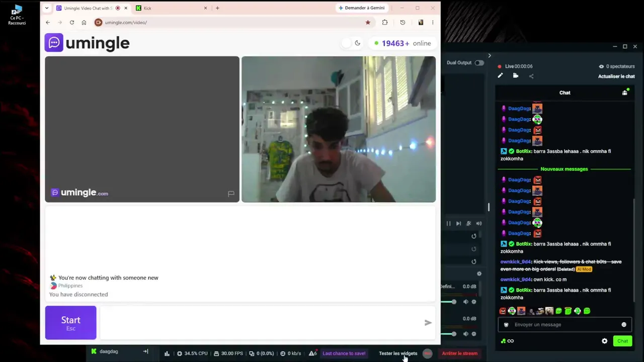Collapse the daagdag panel arrow in status bar
Image resolution: width=644 pixels, height=362 pixels.
click(x=145, y=351)
